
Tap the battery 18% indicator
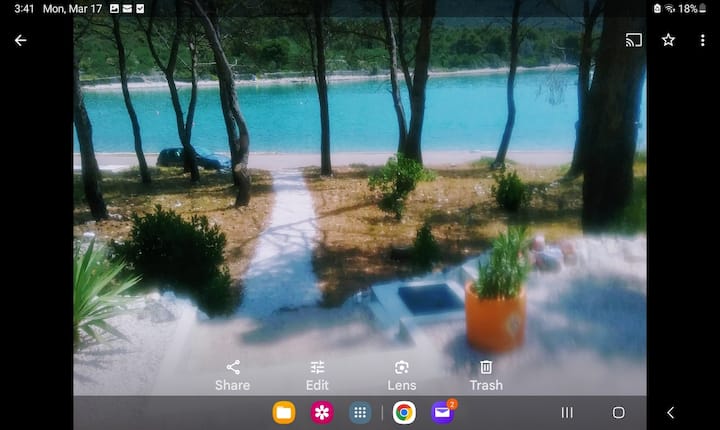tap(692, 9)
